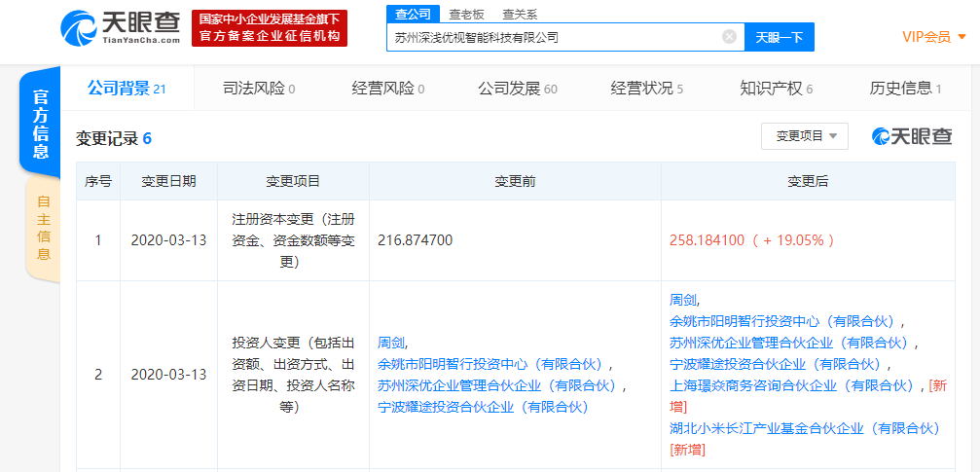This screenshot has width=980, height=472.
Task: Go to the 知识产权 tab
Action: (x=776, y=89)
